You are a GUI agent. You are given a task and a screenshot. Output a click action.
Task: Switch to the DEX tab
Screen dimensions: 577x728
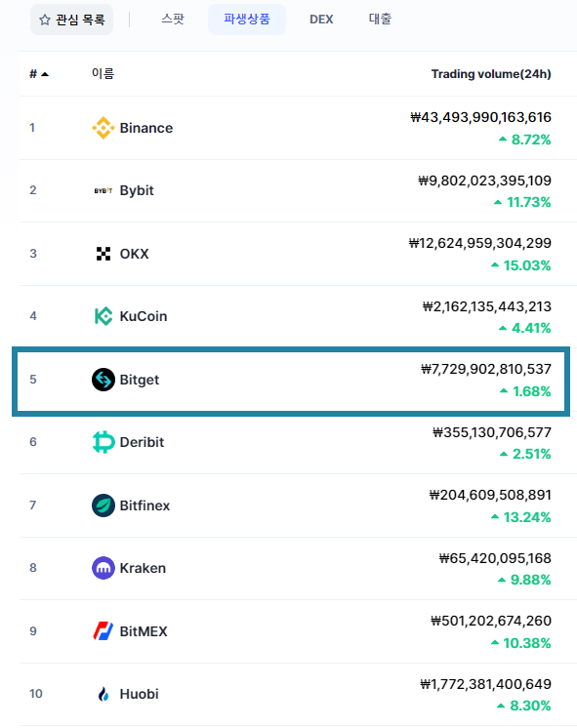coord(321,20)
